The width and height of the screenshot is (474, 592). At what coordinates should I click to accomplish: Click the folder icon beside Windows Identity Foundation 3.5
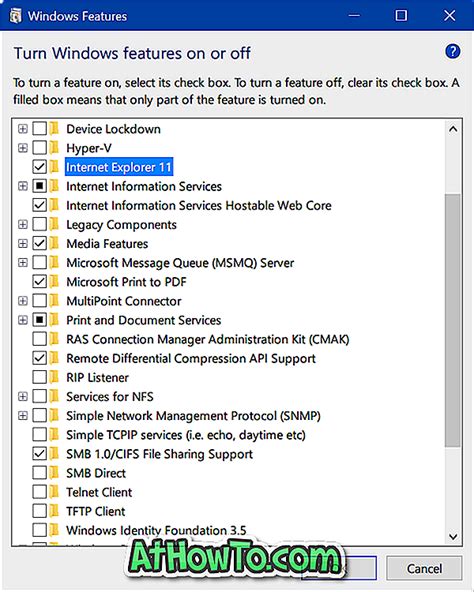click(x=55, y=530)
